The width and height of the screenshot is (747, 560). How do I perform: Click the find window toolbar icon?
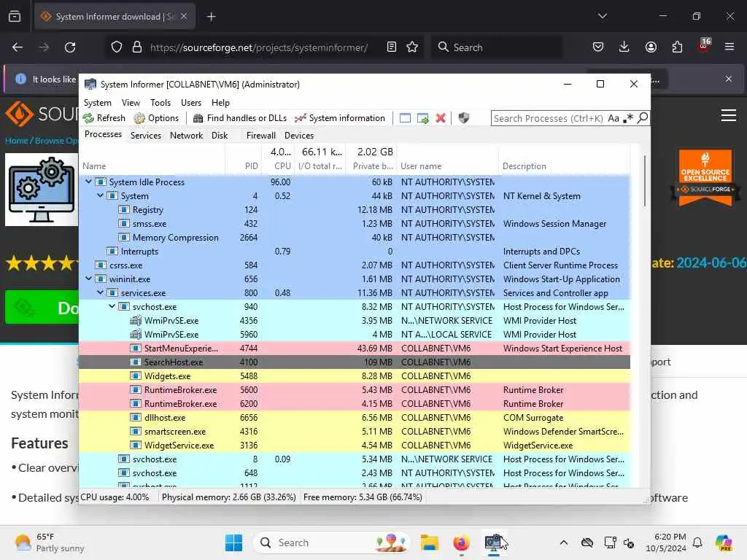[405, 118]
